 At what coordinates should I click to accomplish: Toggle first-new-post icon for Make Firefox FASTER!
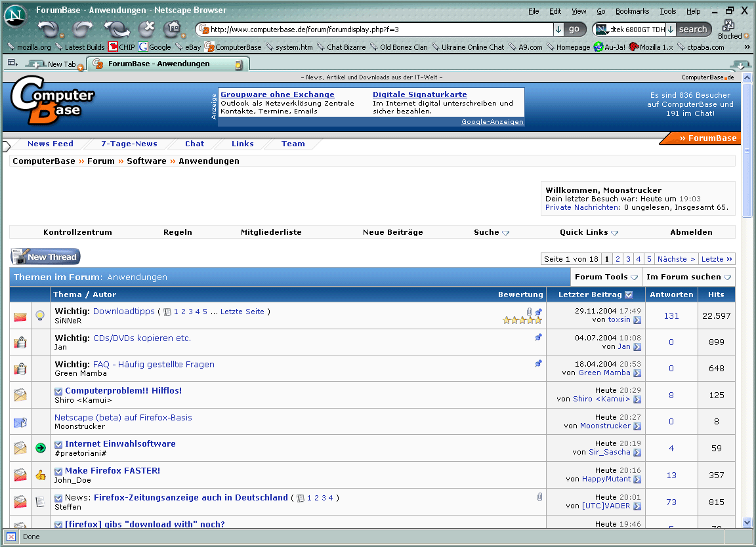(58, 472)
